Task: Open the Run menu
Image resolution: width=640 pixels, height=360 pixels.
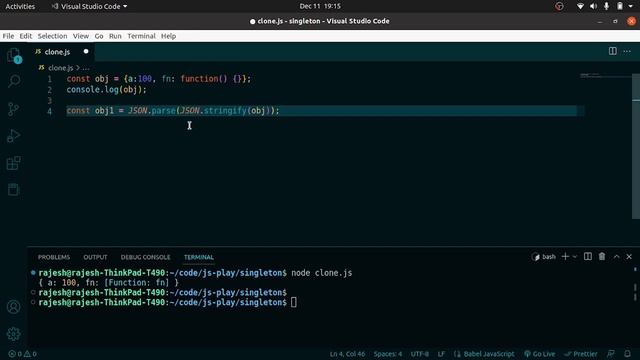Action: point(115,36)
